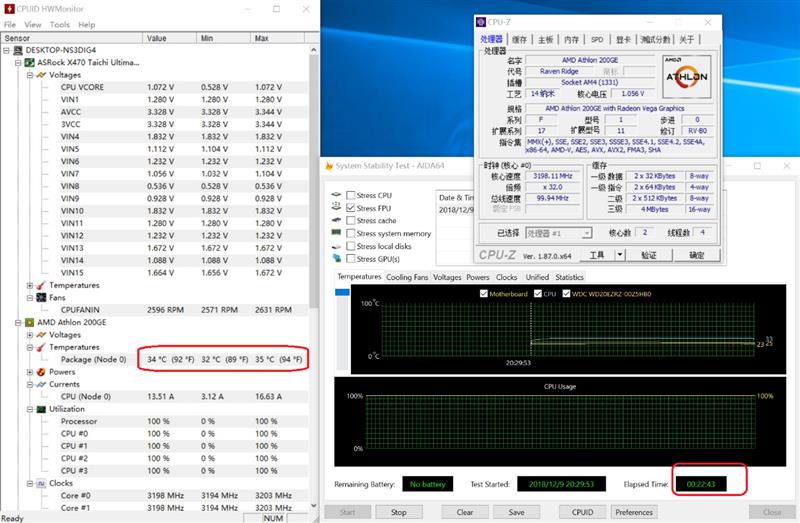
Task: Click the Powers flame icon
Action: pos(41,372)
